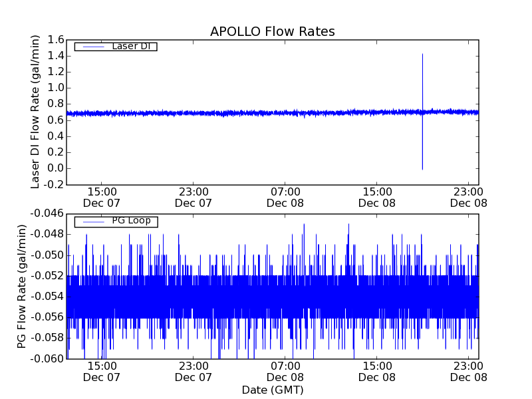532x399 pixels.
Task: Click the 1.0 tick label on upper plot
Action: click(55, 88)
